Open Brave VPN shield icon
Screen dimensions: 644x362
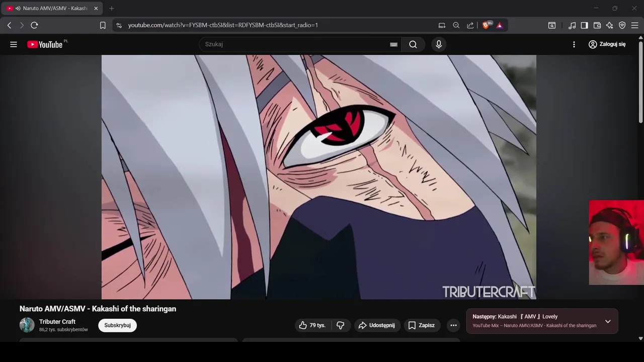pos(622,25)
